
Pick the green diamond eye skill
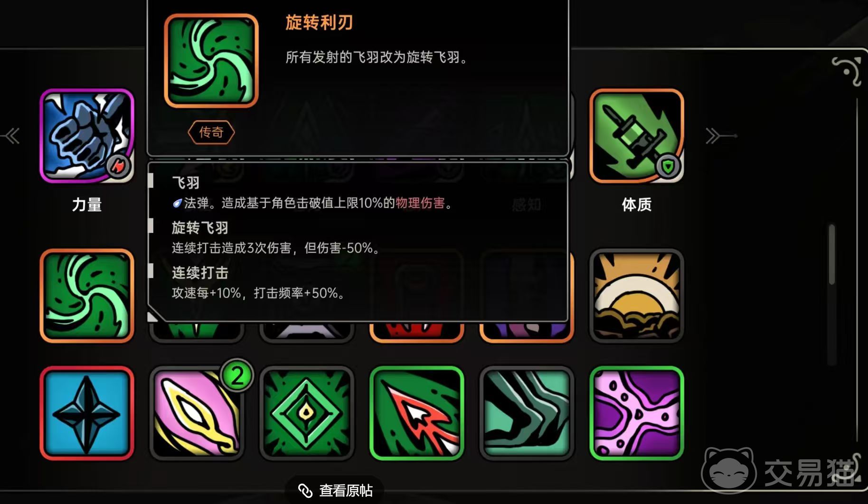tap(307, 413)
